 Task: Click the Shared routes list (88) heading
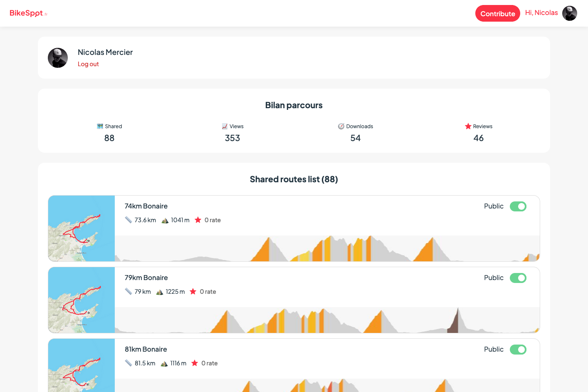(294, 179)
